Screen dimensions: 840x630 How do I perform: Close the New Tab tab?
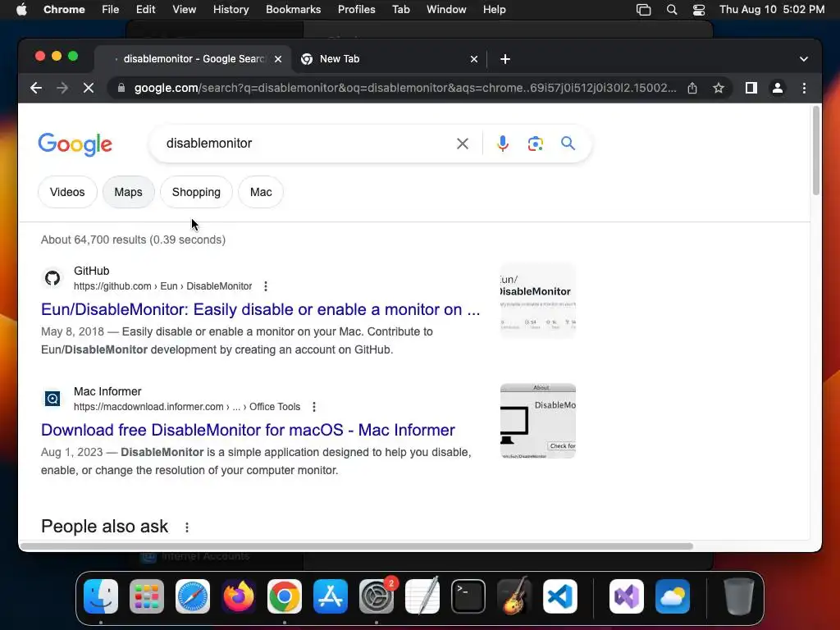coord(473,59)
